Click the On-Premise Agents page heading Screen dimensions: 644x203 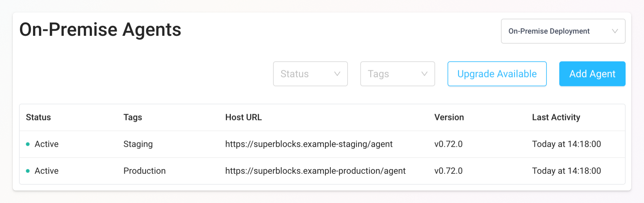click(100, 30)
